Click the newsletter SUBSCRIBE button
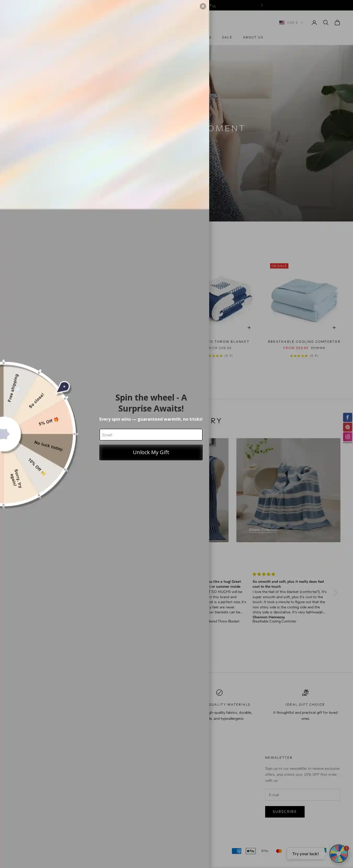The image size is (353, 868). 284,812
